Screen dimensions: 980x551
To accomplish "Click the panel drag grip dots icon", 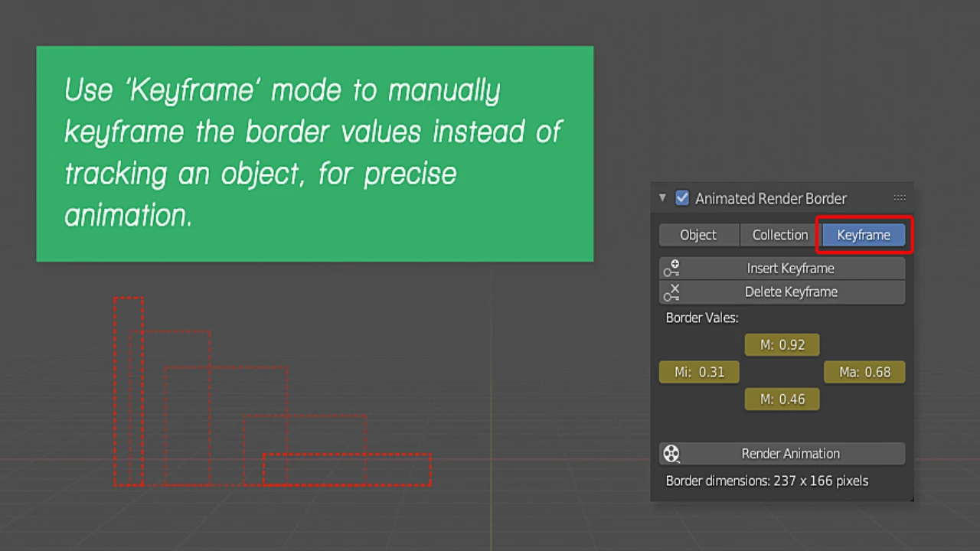I will pyautogui.click(x=900, y=198).
